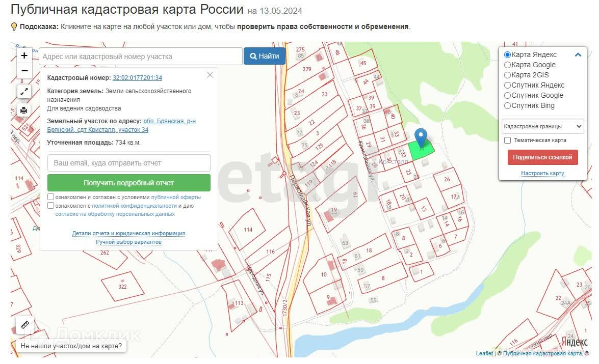Image resolution: width=599 pixels, height=364 pixels.
Task: Open the Кадастровые границы dropdown
Action: (x=542, y=126)
